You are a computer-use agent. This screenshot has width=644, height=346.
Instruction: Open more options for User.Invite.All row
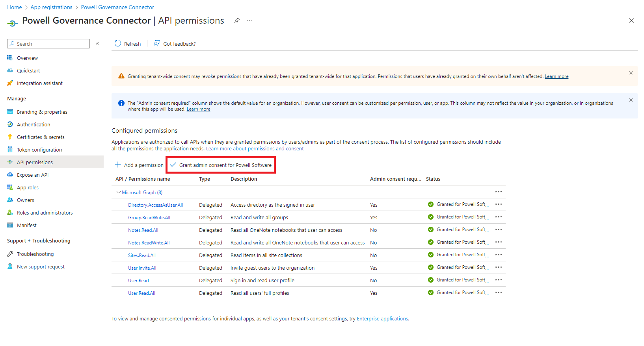coord(499,267)
